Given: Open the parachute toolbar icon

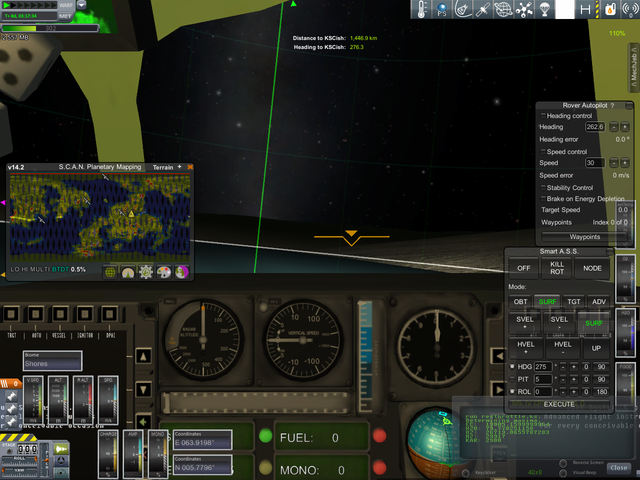Looking at the screenshot, I should (544, 9).
